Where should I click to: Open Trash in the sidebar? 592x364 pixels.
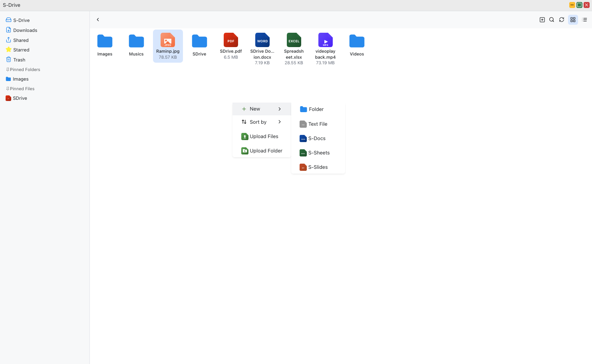(x=19, y=60)
